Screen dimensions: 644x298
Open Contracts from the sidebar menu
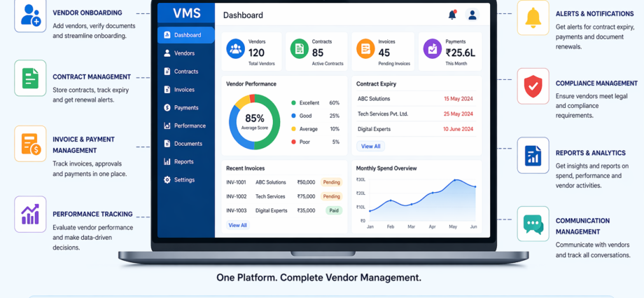tap(185, 72)
